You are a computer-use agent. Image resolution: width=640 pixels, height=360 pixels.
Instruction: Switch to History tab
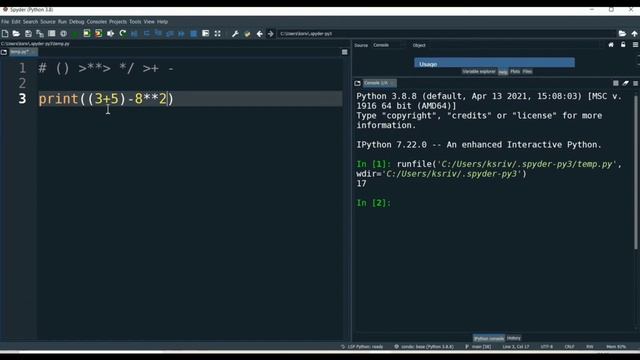514,338
